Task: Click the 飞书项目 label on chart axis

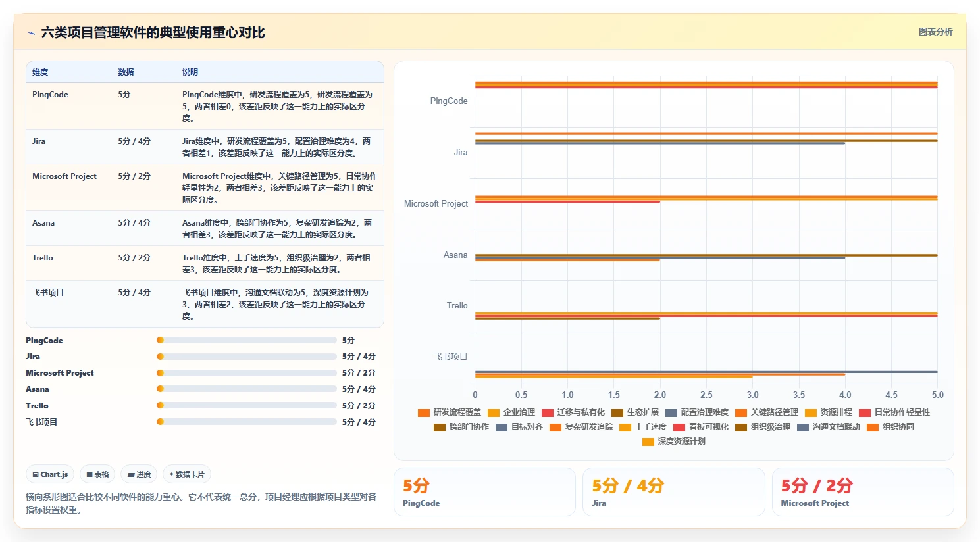Action: tap(450, 357)
